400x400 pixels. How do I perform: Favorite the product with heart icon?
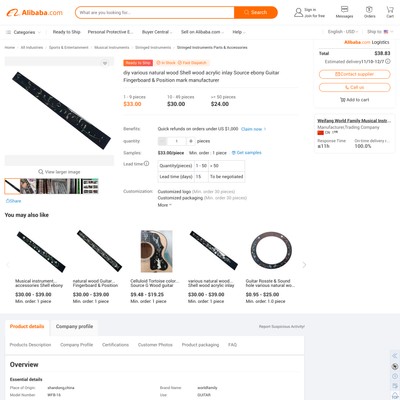click(x=105, y=63)
